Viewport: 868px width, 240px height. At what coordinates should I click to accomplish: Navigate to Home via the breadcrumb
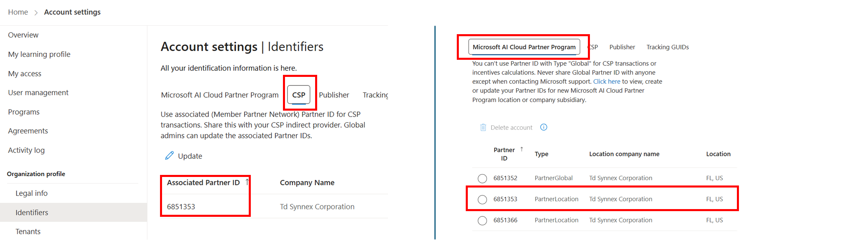(18, 12)
